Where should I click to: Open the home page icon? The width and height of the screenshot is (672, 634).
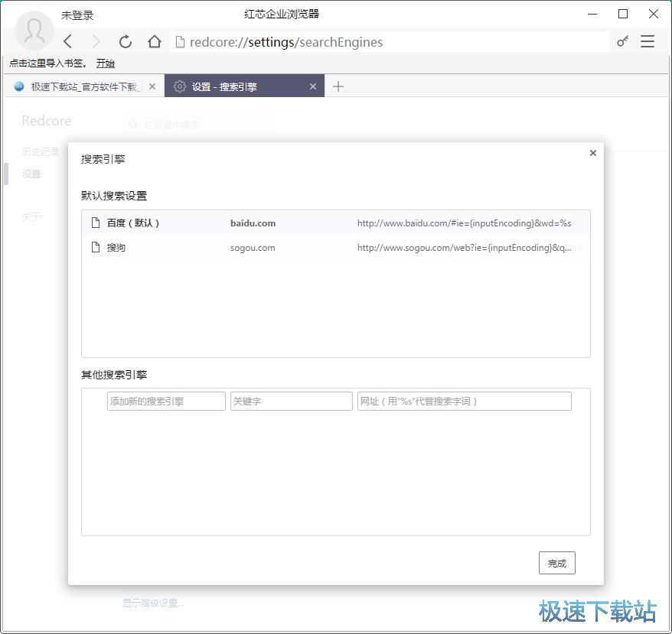(x=155, y=41)
